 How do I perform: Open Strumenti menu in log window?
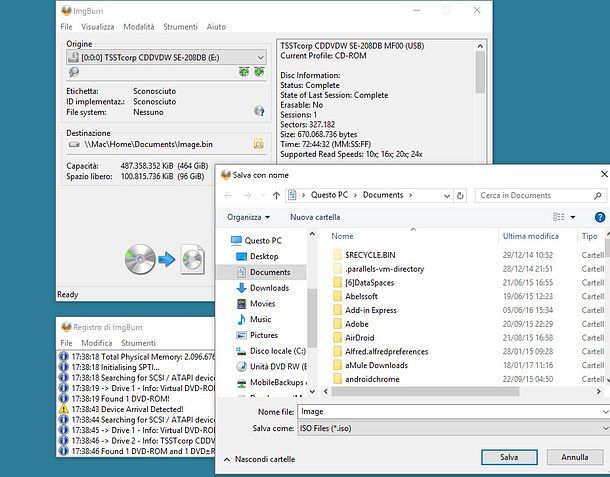[138, 343]
